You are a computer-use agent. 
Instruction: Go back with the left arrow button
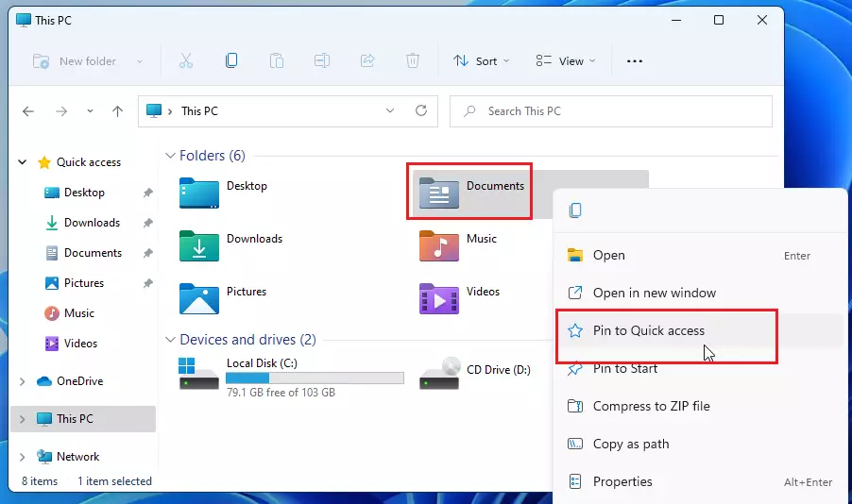tap(28, 111)
